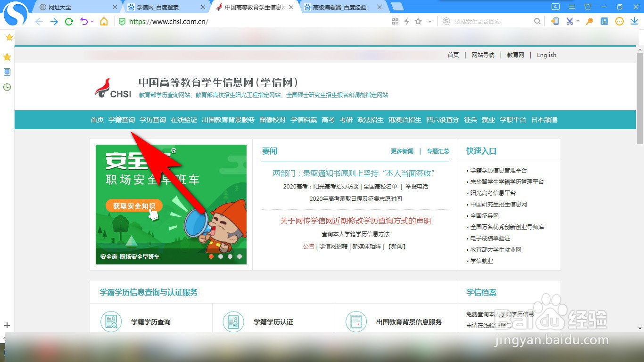Viewport: 644px width, 362px height.
Task: Select the last carousel dot on banner
Action: point(239,256)
